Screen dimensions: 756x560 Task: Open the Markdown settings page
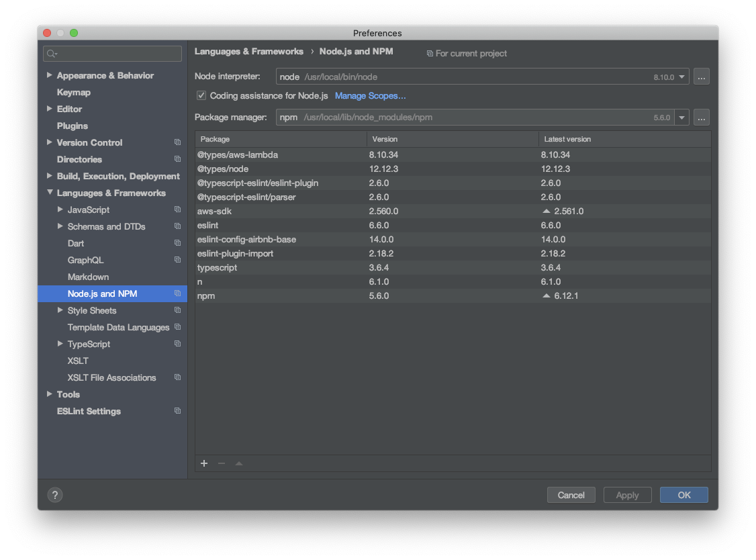click(88, 277)
